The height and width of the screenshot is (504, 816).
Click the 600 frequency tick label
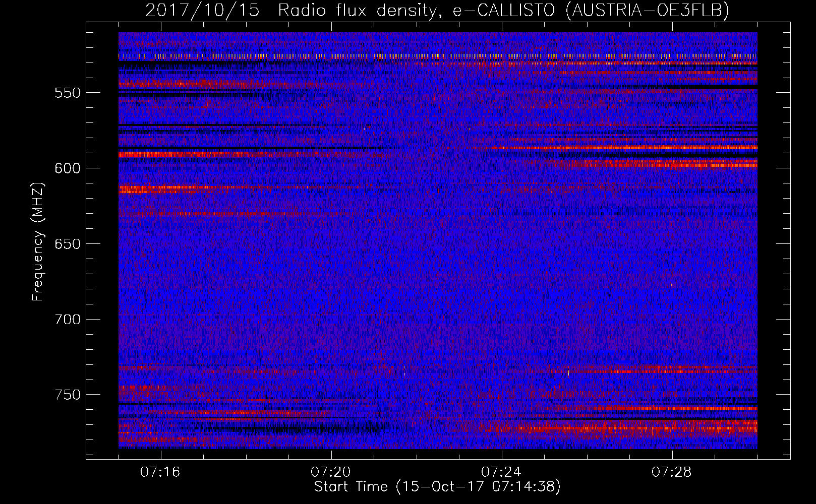click(67, 169)
